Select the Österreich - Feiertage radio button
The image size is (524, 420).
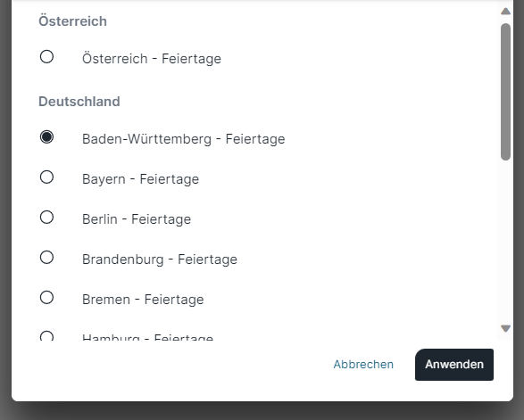click(x=46, y=57)
